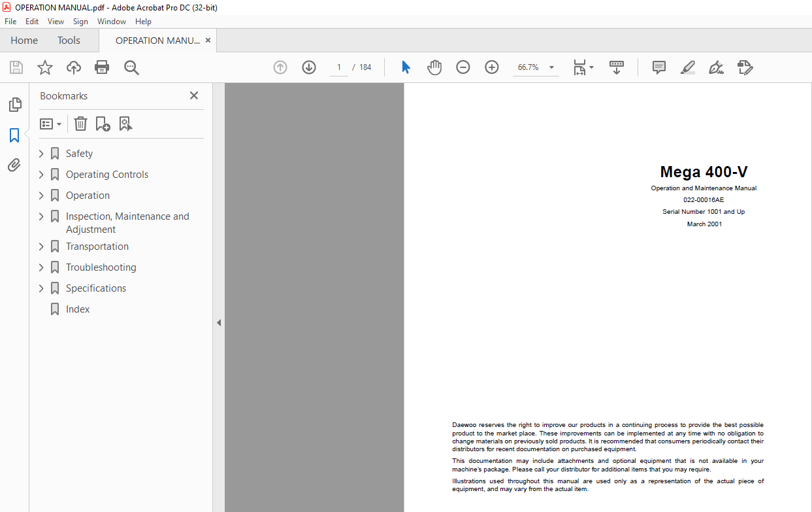Expand the Specifications bookmark
The height and width of the screenshot is (512, 812).
click(41, 288)
